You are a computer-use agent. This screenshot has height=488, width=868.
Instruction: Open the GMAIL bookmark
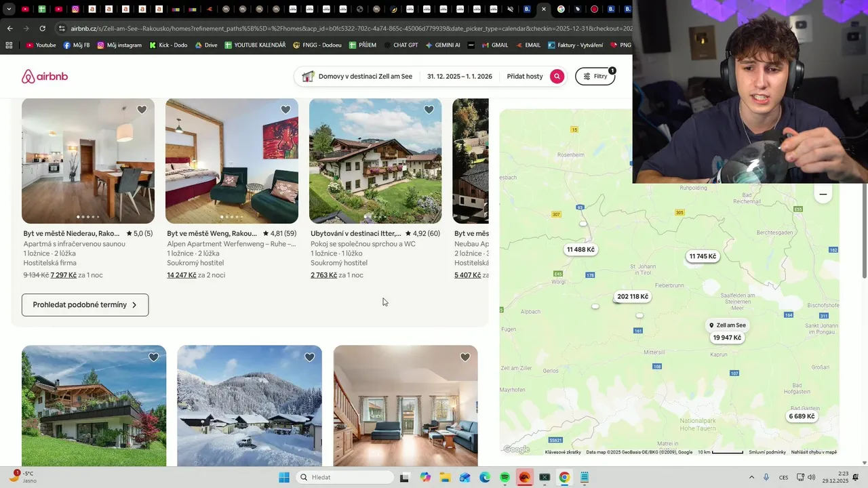click(494, 45)
